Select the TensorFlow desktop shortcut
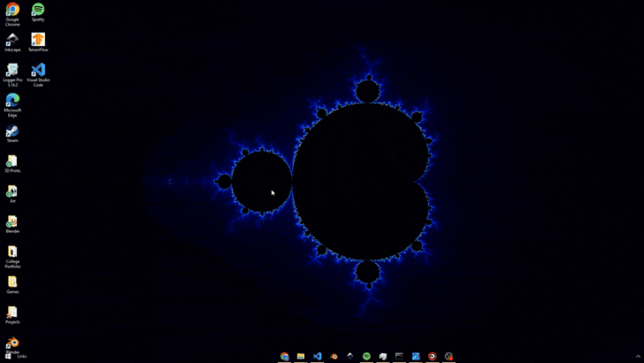This screenshot has width=644, height=363. pyautogui.click(x=38, y=42)
